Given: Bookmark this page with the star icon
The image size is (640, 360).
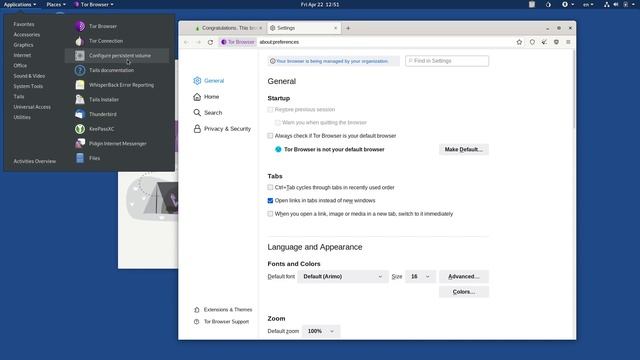Looking at the screenshot, I should pos(519,42).
